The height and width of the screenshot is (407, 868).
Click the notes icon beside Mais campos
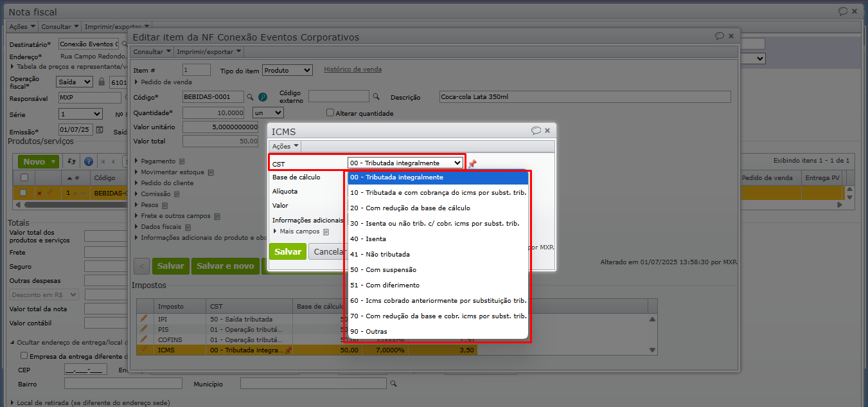coord(326,231)
